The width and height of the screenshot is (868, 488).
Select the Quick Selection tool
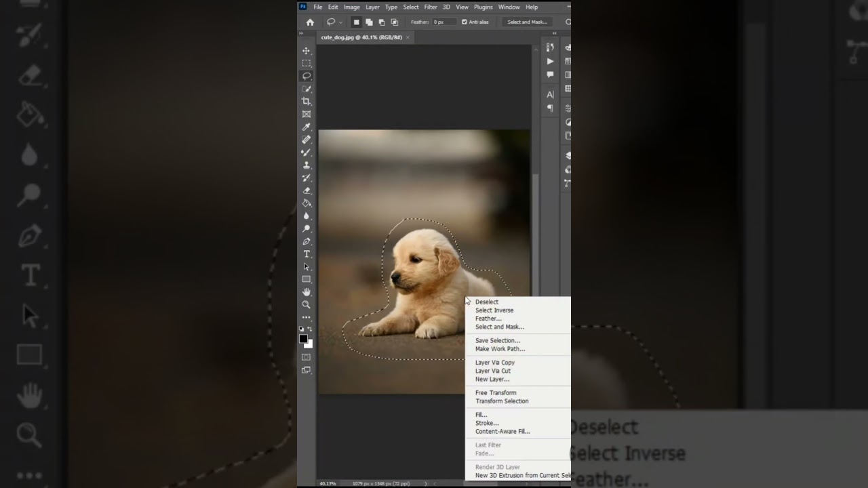point(307,89)
